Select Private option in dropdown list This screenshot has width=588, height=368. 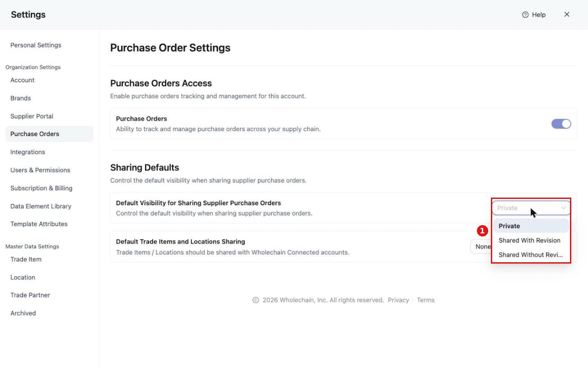click(x=531, y=226)
